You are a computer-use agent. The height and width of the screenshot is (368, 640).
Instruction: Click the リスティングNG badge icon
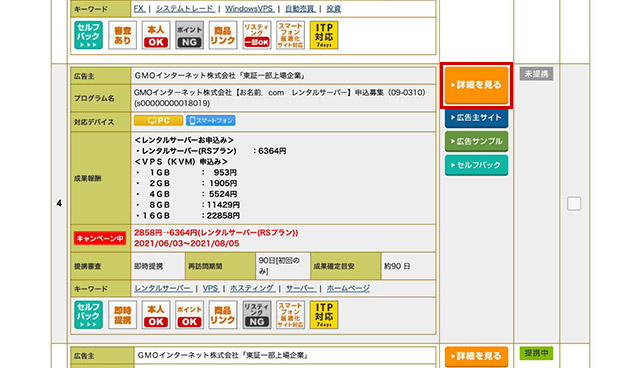point(257,315)
